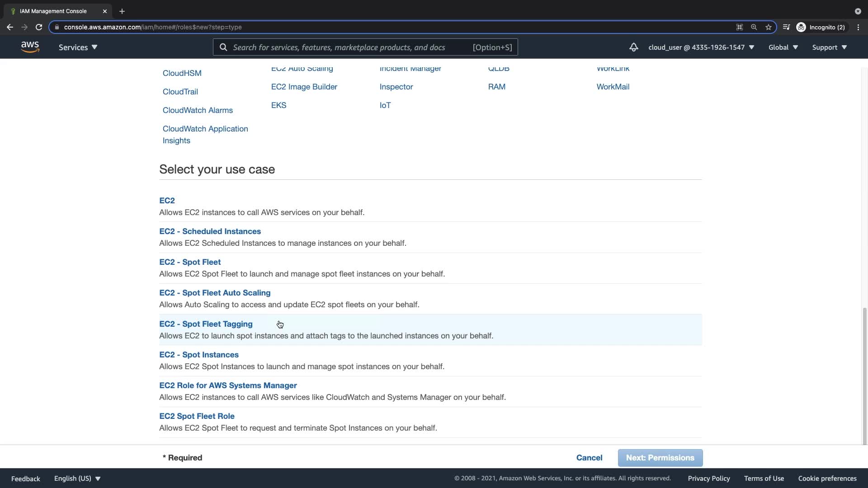868x488 pixels.
Task: Click the zoom magnifier icon in address bar
Action: point(754,27)
